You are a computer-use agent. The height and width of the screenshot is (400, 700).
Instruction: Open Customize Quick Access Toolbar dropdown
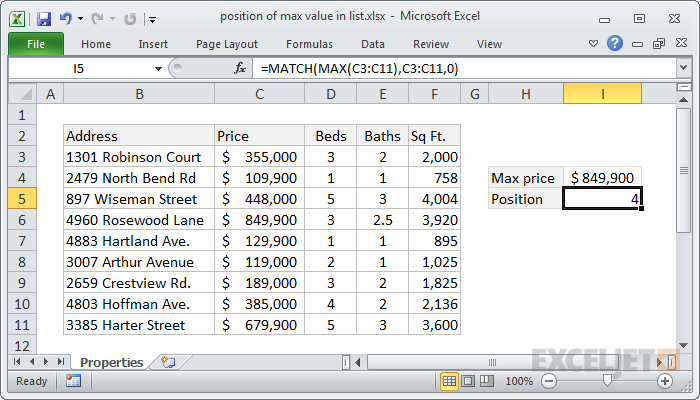click(152, 19)
